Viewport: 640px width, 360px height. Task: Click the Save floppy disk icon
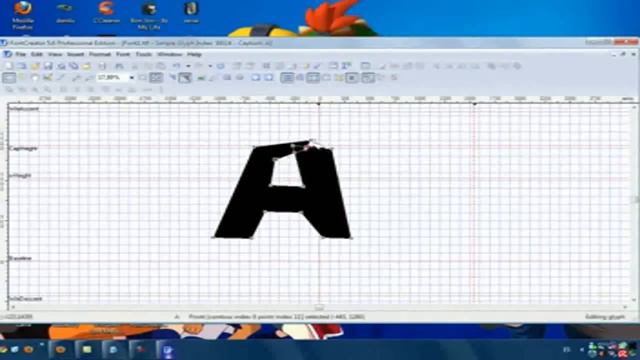48,66
